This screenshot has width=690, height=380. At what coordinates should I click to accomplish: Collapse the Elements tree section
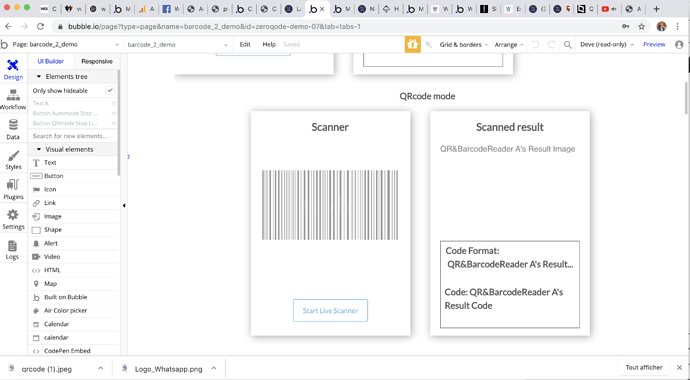tap(39, 77)
